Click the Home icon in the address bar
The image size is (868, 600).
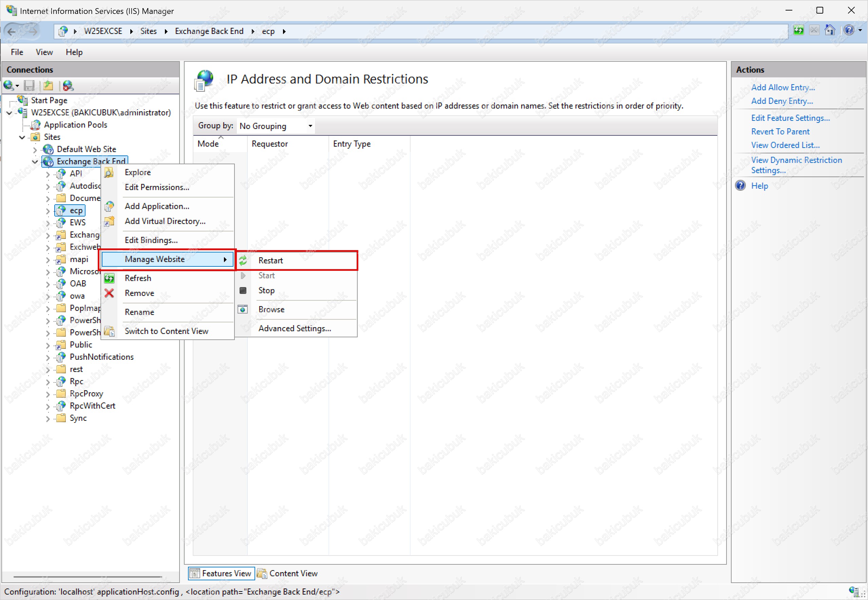[830, 30]
